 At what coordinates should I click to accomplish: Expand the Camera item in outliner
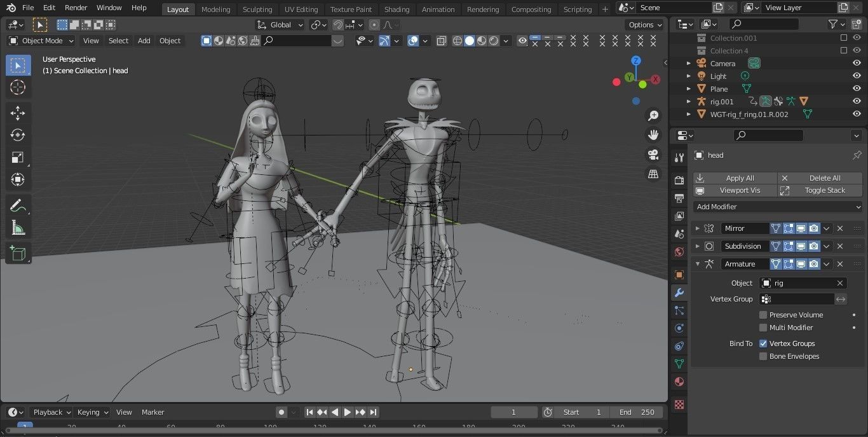tap(688, 64)
